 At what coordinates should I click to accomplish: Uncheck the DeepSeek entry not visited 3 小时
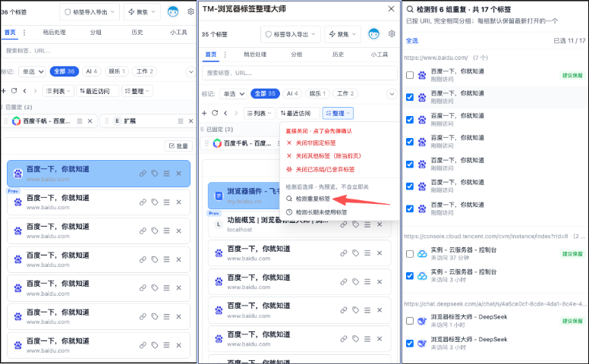point(410,343)
